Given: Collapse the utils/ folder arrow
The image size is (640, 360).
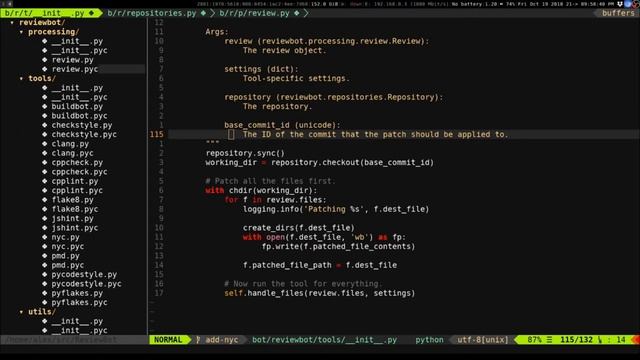Looking at the screenshot, I should [21, 312].
